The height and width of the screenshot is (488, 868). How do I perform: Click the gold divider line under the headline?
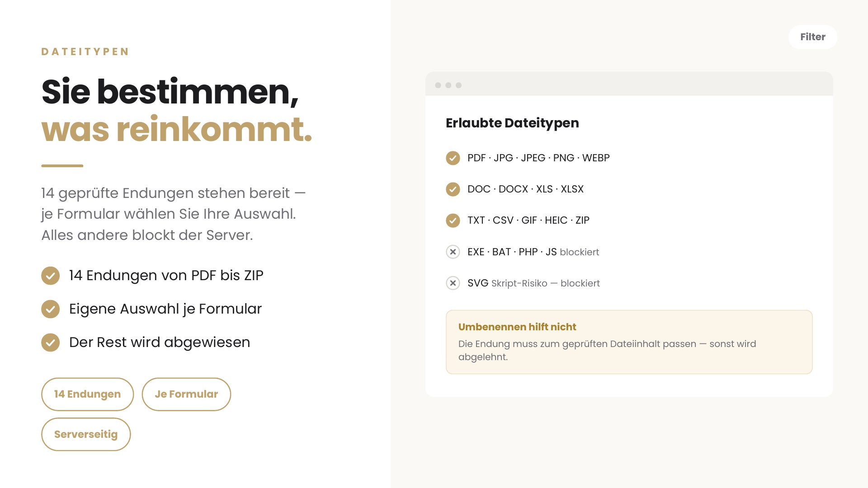pyautogui.click(x=62, y=166)
